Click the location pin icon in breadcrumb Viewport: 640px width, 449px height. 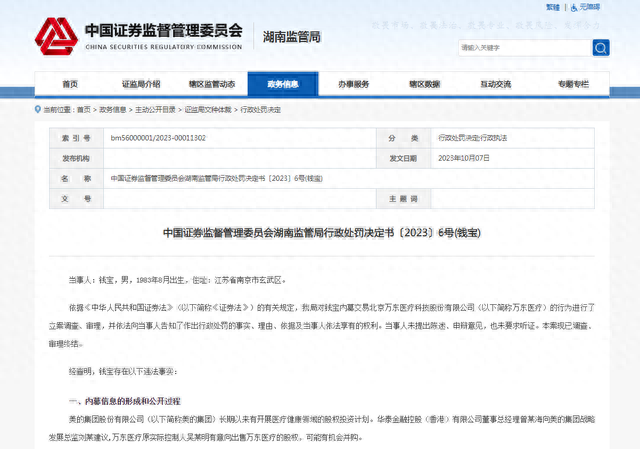(x=38, y=109)
